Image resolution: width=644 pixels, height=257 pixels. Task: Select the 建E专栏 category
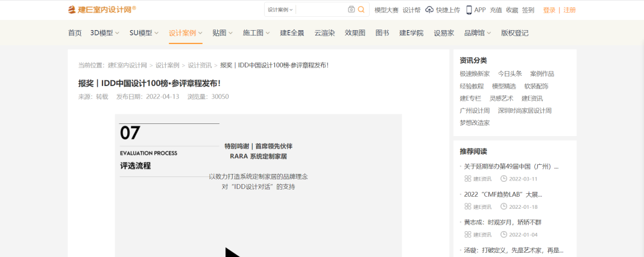point(471,98)
